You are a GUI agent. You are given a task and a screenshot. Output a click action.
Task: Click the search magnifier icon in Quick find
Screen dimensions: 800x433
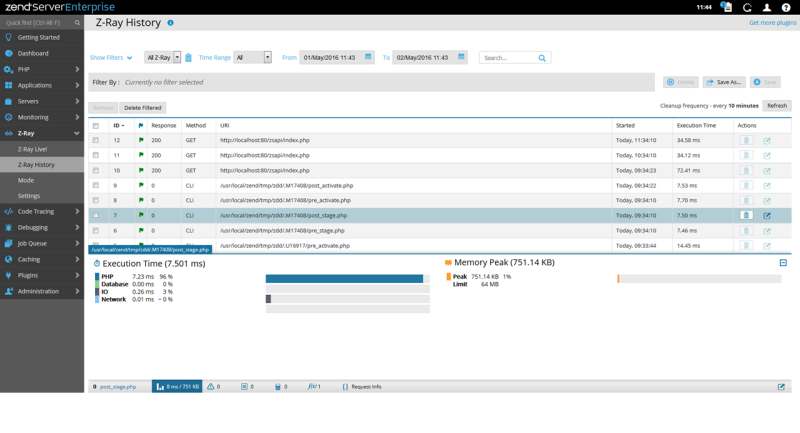pyautogui.click(x=78, y=22)
